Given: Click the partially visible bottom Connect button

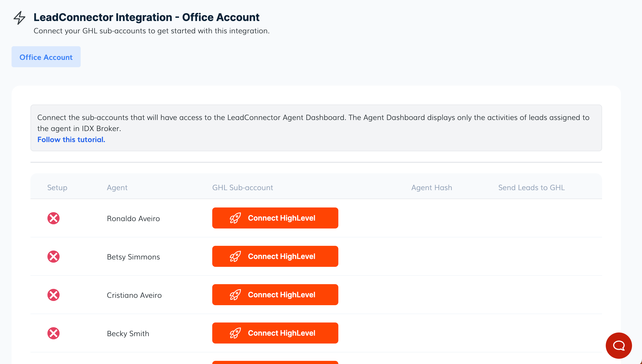Looking at the screenshot, I should coord(275,362).
